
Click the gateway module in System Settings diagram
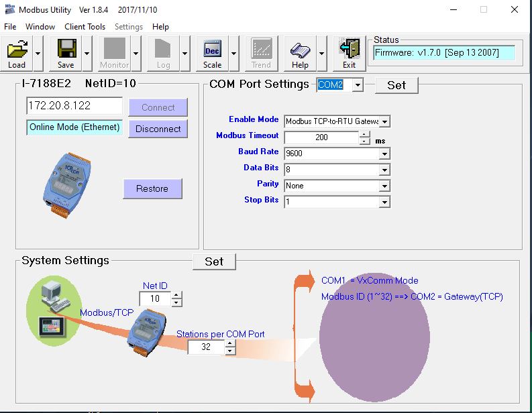coord(146,333)
